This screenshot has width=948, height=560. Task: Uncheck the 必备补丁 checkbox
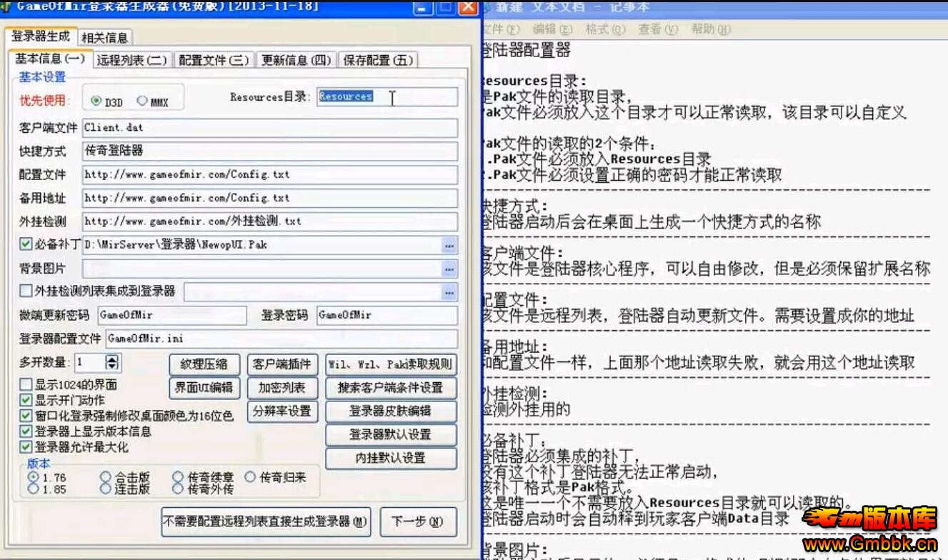click(26, 244)
